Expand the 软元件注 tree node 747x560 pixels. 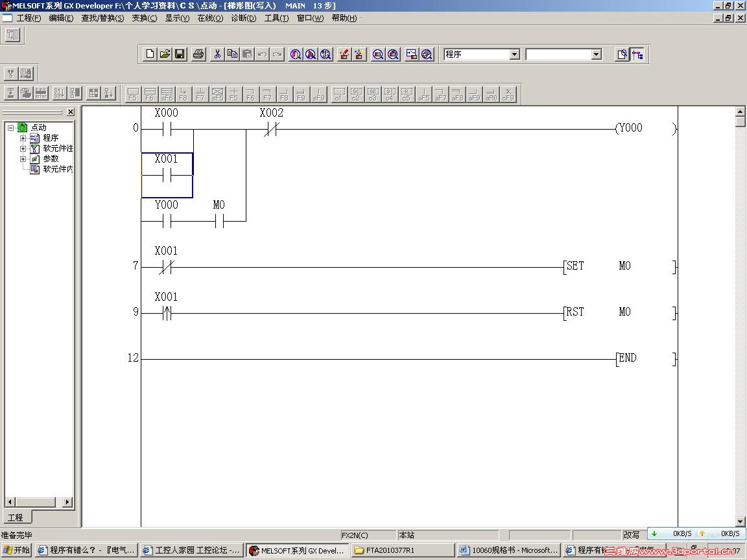[x=23, y=148]
